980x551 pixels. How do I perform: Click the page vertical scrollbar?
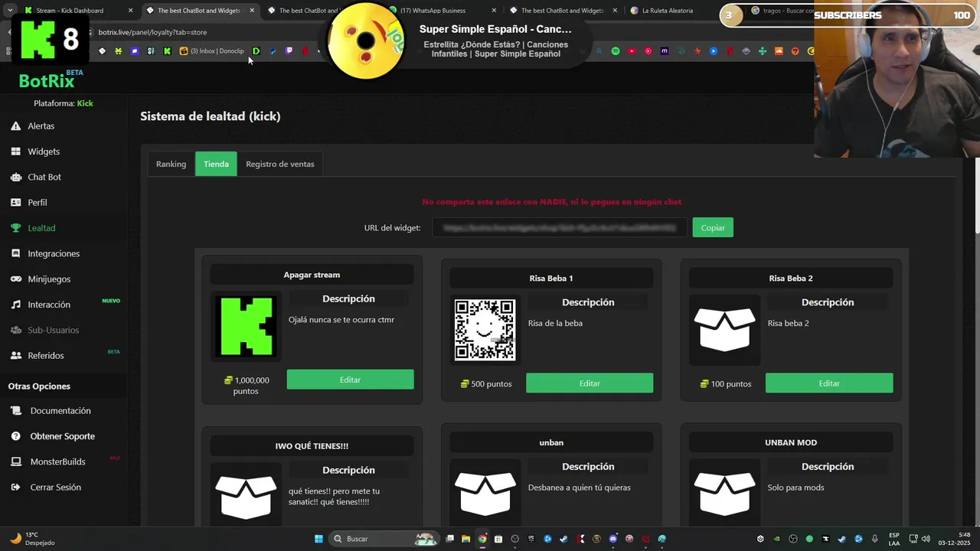[x=976, y=195]
